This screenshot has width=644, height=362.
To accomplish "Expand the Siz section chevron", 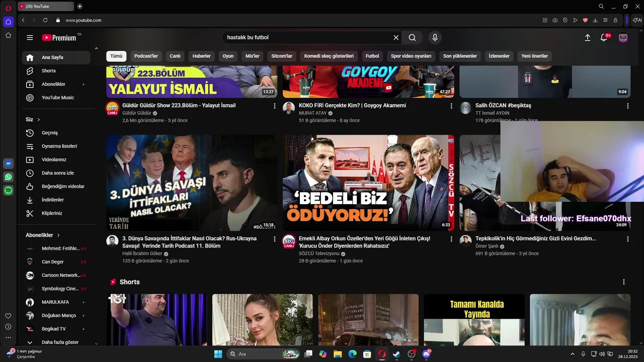I will click(39, 120).
